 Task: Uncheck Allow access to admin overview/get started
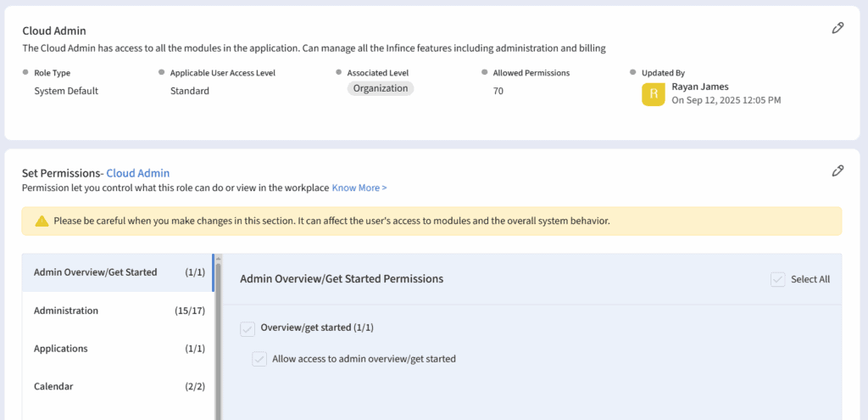[259, 360]
